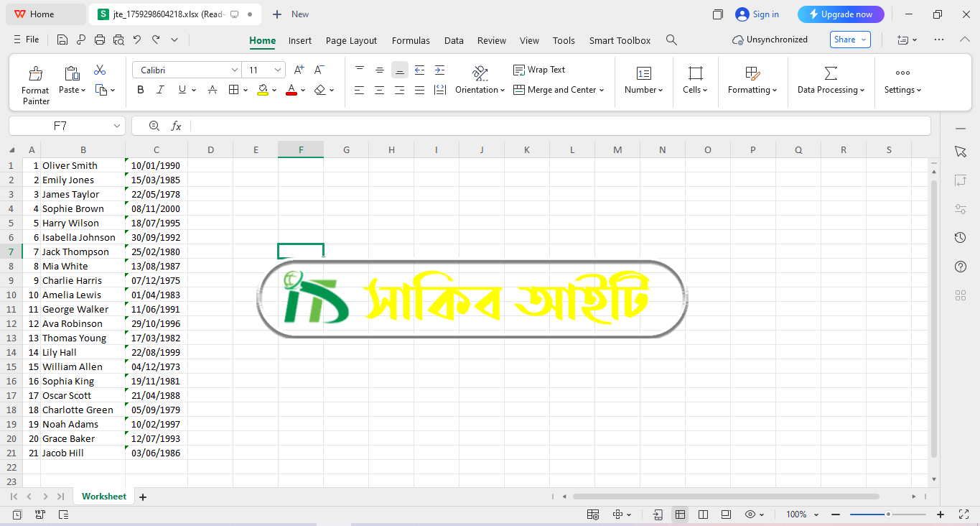Switch to the Page Layout tab

click(x=351, y=41)
